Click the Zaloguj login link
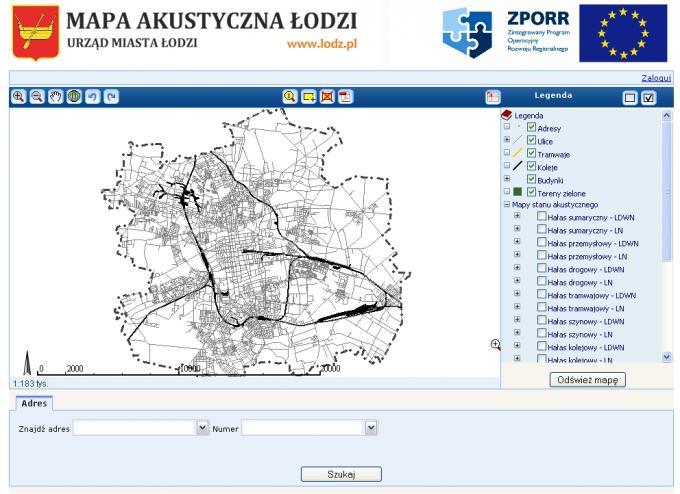This screenshot has width=680, height=494. pyautogui.click(x=656, y=77)
